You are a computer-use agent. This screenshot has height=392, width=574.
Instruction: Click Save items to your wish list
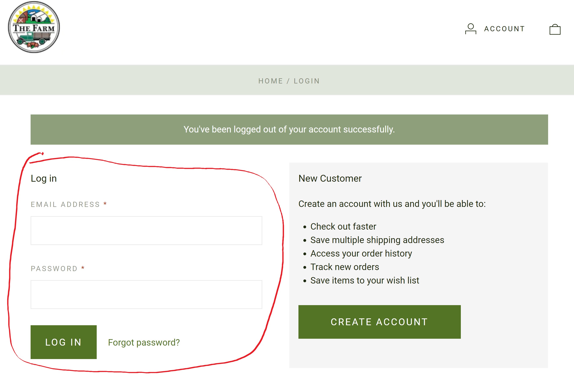click(365, 281)
